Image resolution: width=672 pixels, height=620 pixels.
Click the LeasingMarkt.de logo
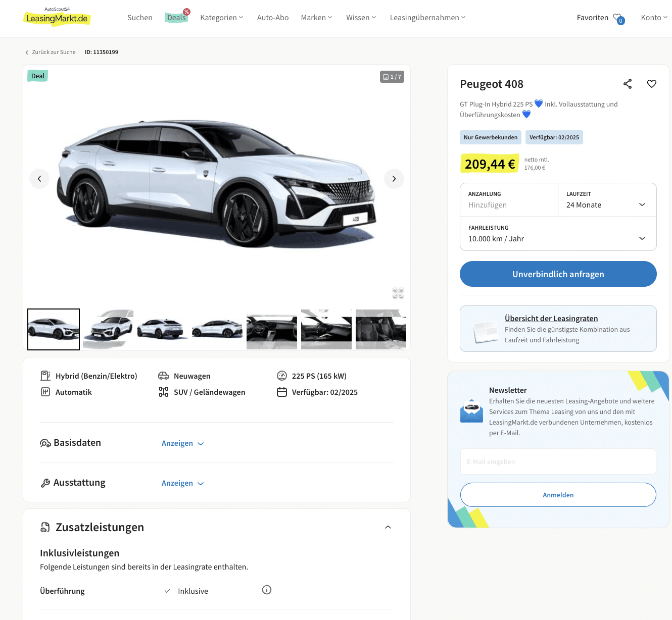(x=57, y=17)
